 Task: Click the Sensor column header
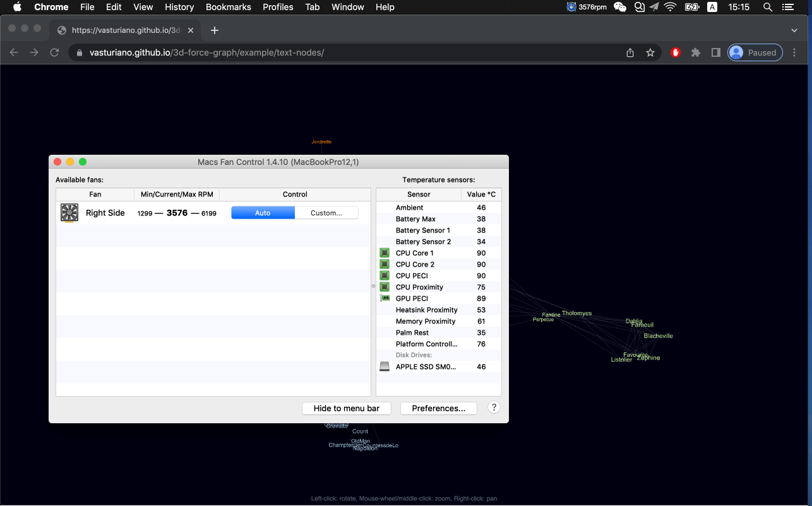[x=419, y=194]
